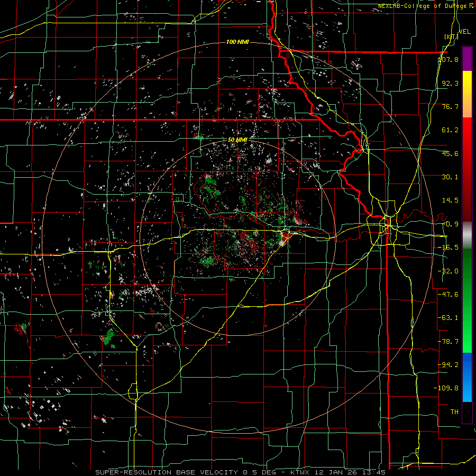Click the blue segment of the color bar
Screen dimensions: 476x476
[467, 377]
